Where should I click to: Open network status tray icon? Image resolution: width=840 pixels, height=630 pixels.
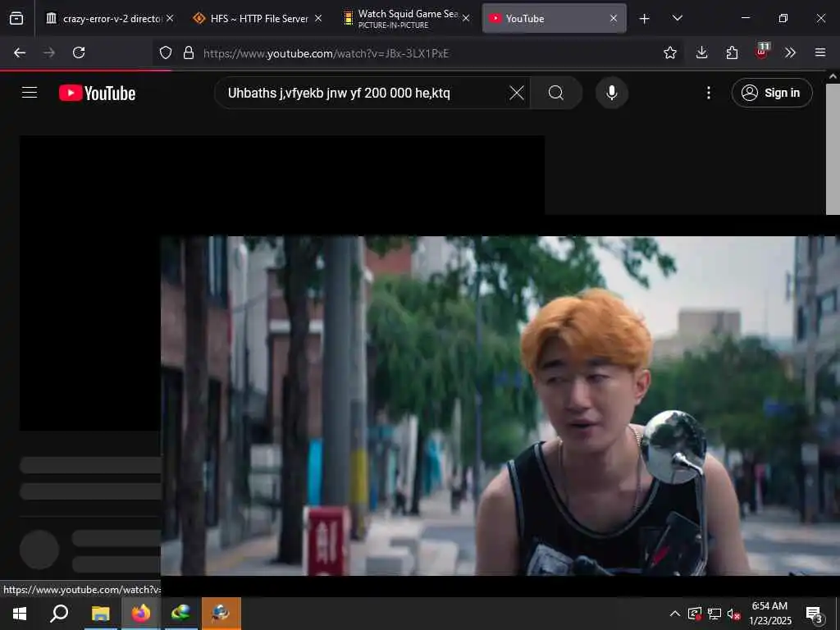714,614
